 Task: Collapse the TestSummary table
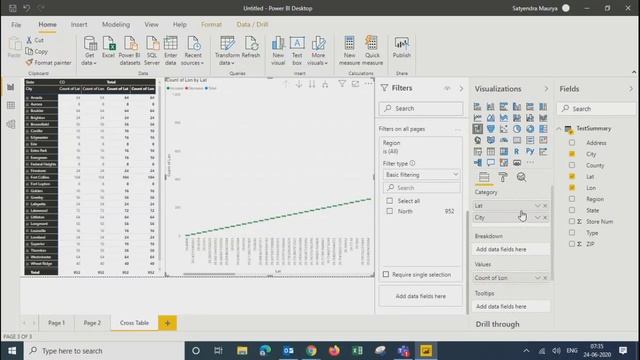pyautogui.click(x=559, y=129)
